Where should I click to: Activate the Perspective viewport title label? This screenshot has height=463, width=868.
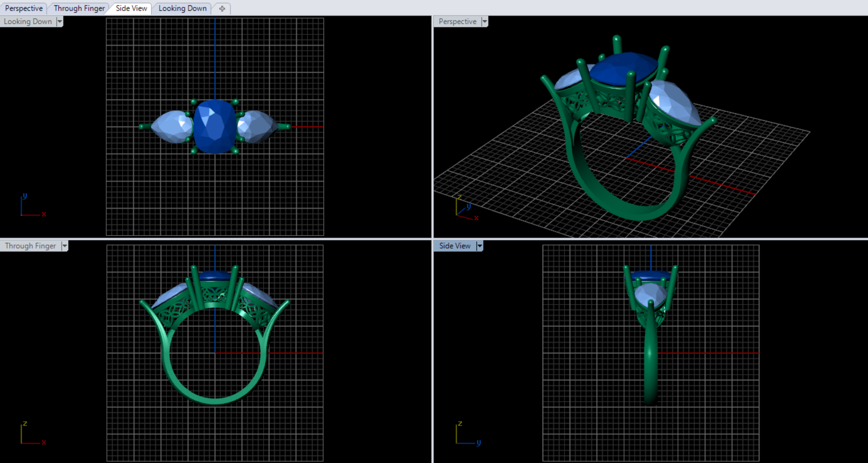click(457, 21)
